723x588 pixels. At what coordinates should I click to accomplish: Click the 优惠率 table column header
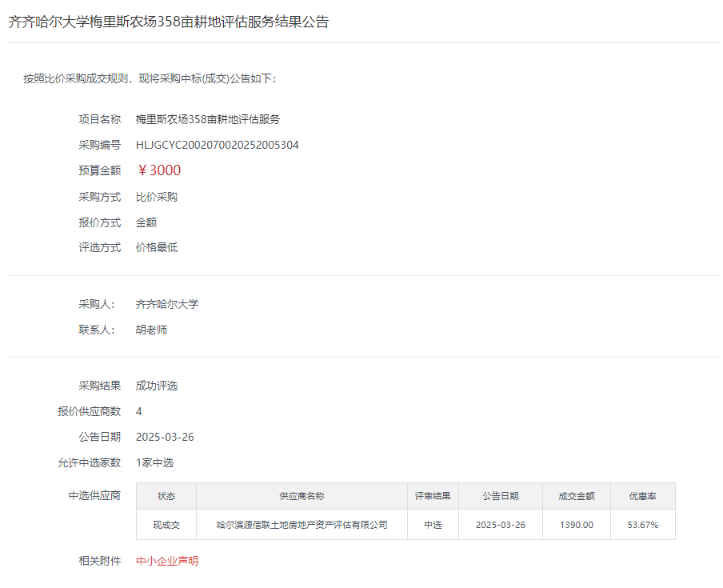[643, 496]
